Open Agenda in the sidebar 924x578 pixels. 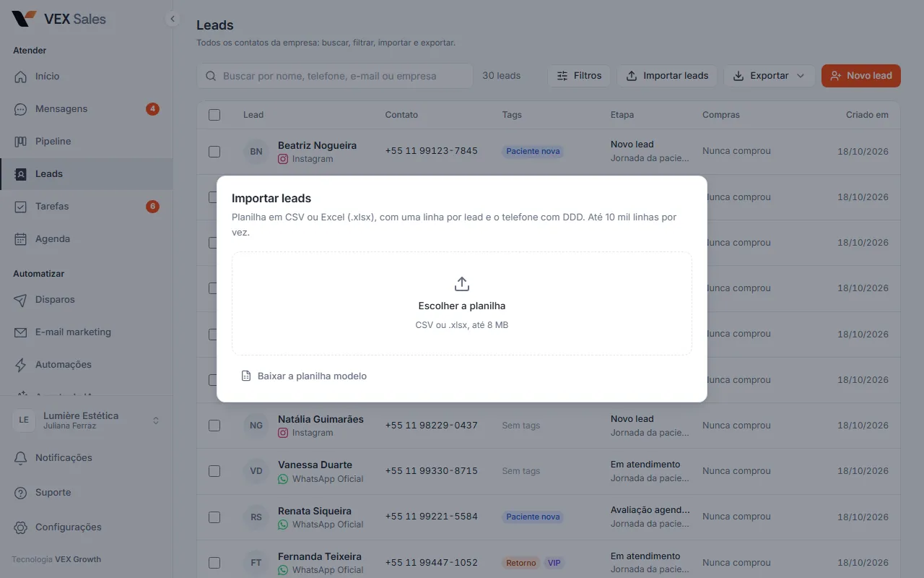click(87, 239)
